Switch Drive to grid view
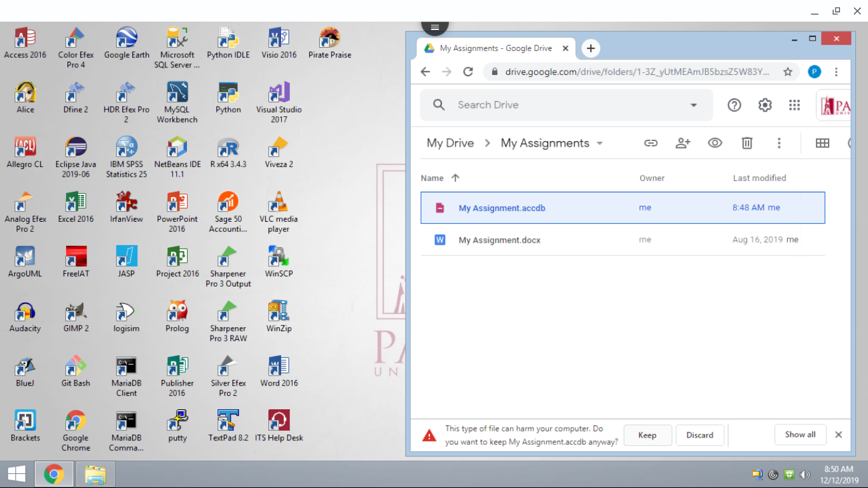The width and height of the screenshot is (868, 488). (x=822, y=143)
